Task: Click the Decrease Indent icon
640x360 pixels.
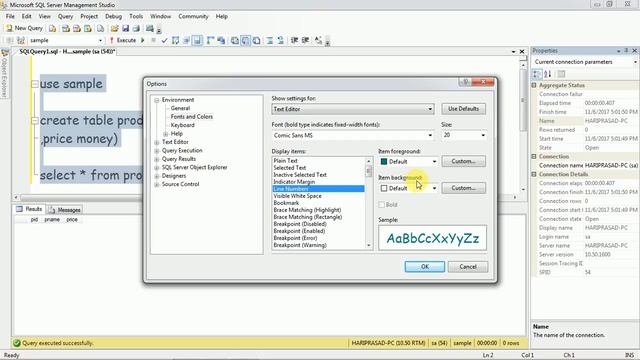Action: (x=294, y=40)
